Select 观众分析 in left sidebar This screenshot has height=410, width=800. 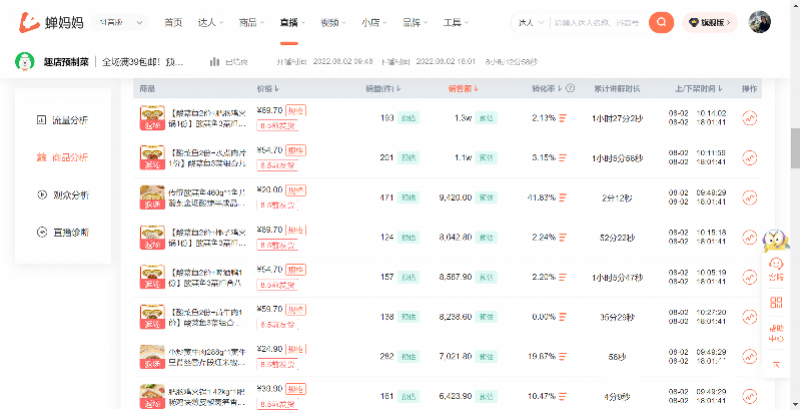click(63, 194)
